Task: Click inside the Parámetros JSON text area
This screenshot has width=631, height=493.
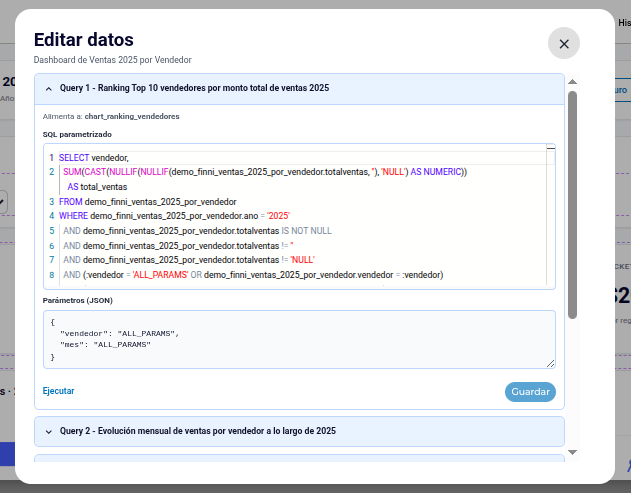Action: (299, 339)
